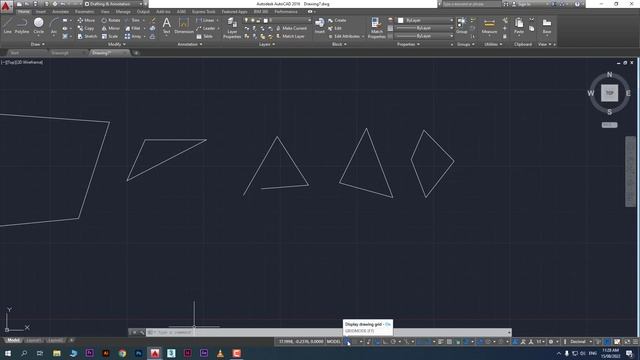The width and height of the screenshot is (640, 360).
Task: Select the Trim tool
Action: (x=133, y=20)
